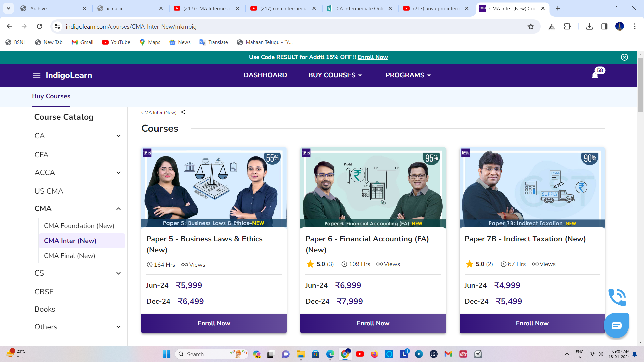The height and width of the screenshot is (362, 644).
Task: Click the browser downloads icon
Action: [589, 27]
